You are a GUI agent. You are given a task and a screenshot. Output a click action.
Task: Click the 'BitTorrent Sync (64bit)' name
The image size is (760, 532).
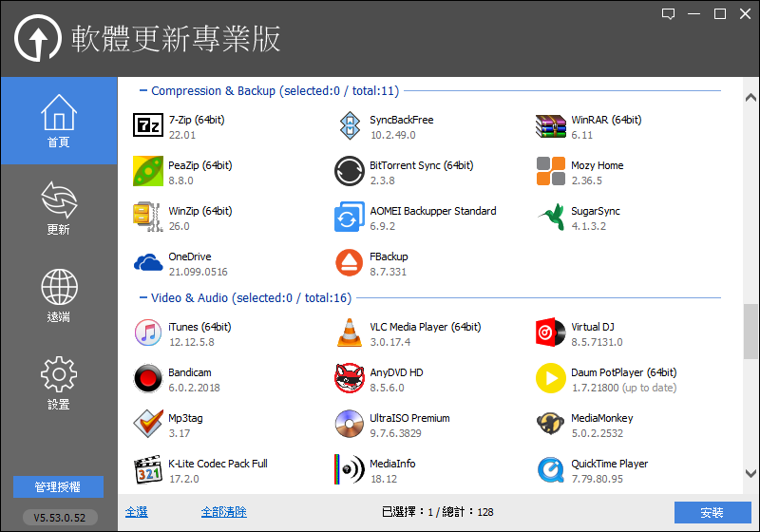[x=422, y=165]
